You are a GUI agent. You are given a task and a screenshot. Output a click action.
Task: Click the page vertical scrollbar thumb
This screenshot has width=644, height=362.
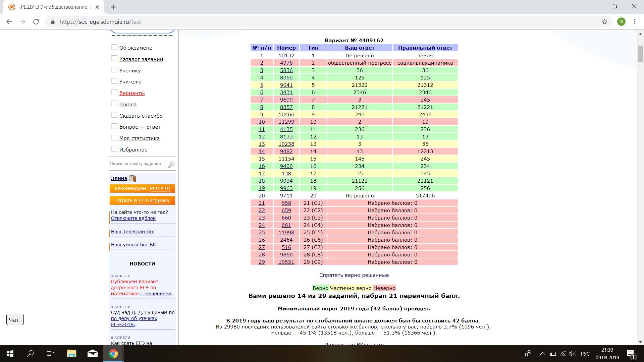pos(640,54)
